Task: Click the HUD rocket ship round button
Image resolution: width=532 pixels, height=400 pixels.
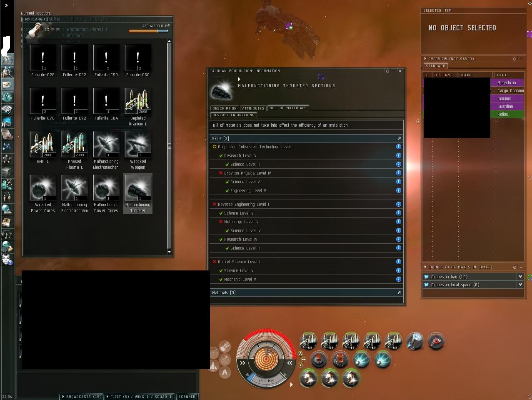Action: coord(214,366)
